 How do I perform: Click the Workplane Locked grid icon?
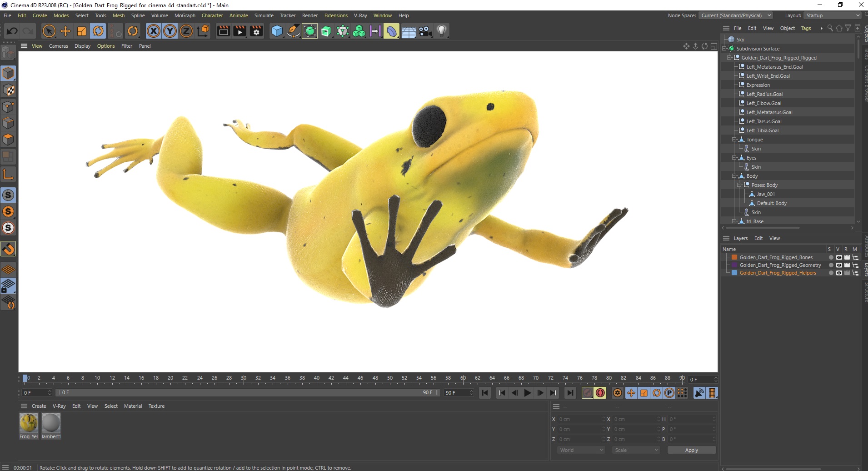8,286
